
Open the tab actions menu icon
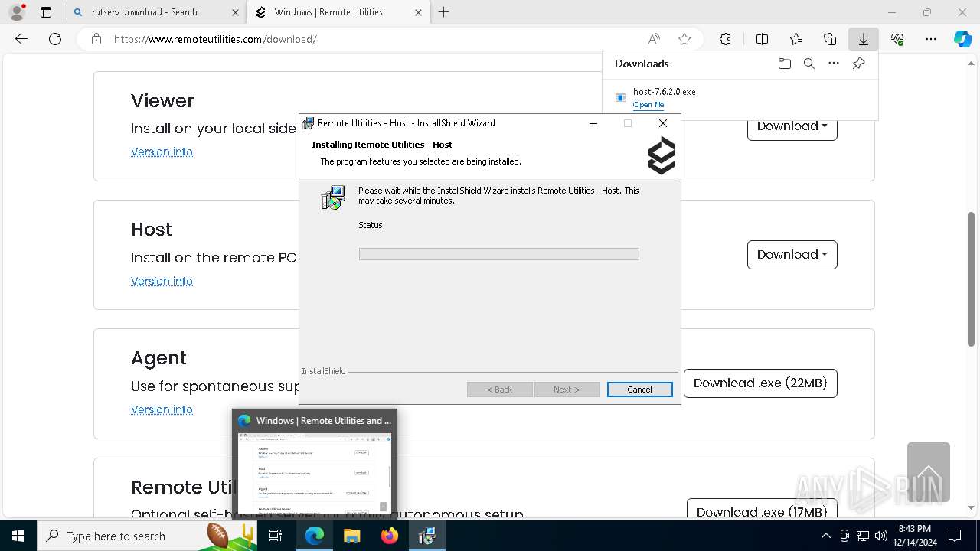pos(46,12)
